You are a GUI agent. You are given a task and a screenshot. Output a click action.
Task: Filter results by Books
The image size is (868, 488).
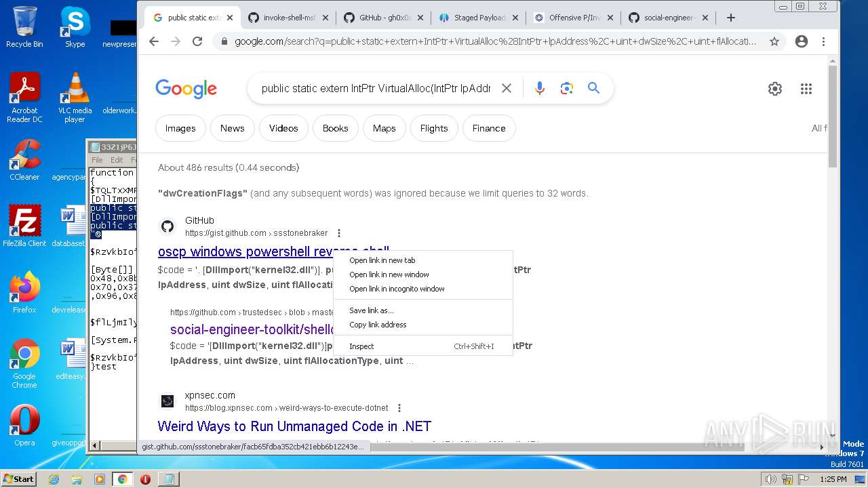[335, 128]
